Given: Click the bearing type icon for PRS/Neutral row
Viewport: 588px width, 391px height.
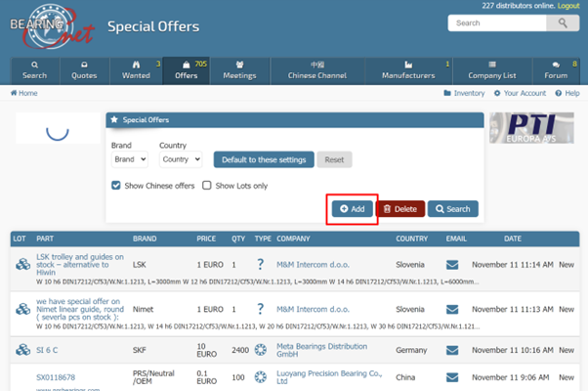Looking at the screenshot, I should coord(260,376).
